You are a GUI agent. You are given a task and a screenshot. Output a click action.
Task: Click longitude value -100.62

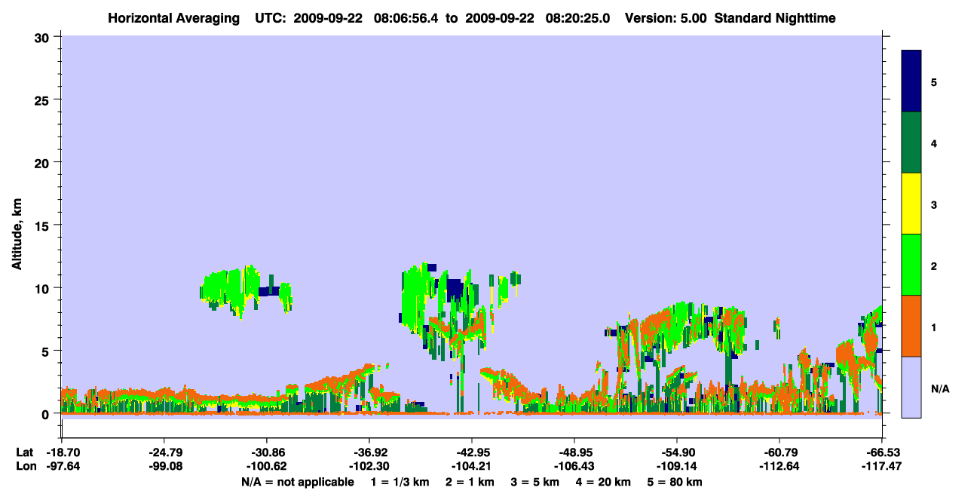point(266,466)
